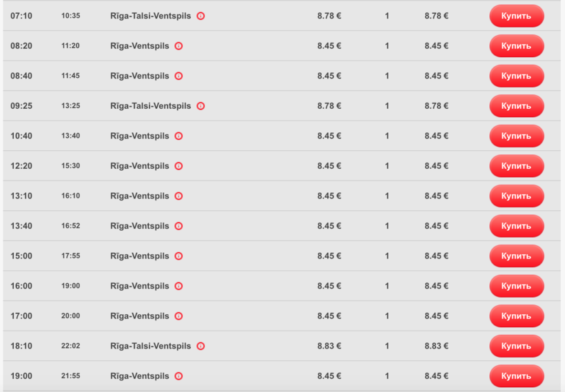Click info icon on 10:40 departure row
This screenshot has width=565, height=392.
tap(178, 136)
